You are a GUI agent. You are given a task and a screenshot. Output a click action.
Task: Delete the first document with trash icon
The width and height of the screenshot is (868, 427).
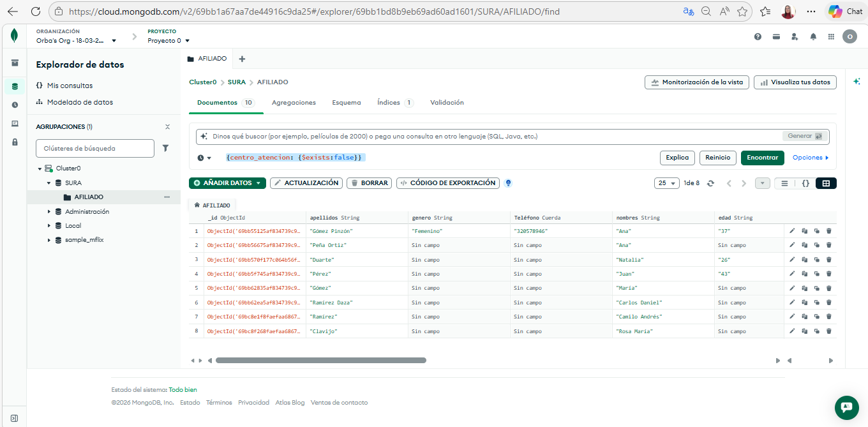click(828, 231)
